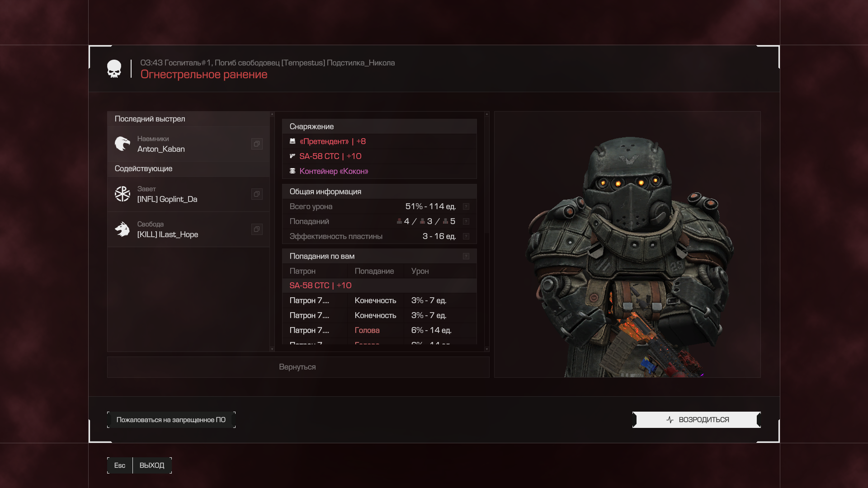868x488 pixels.
Task: Click the pulse icon on ВОЗРОДИТЬСЯ button
Action: 670,420
